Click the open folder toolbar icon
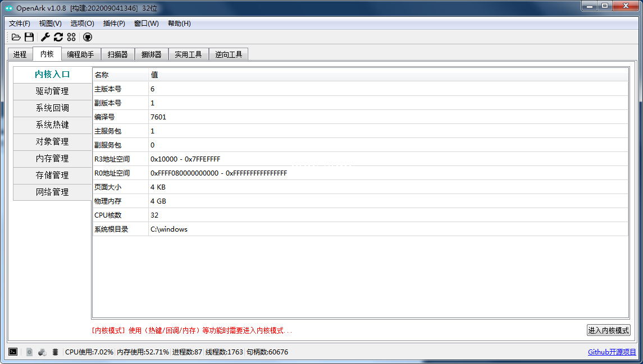The image size is (643, 364). 16,37
